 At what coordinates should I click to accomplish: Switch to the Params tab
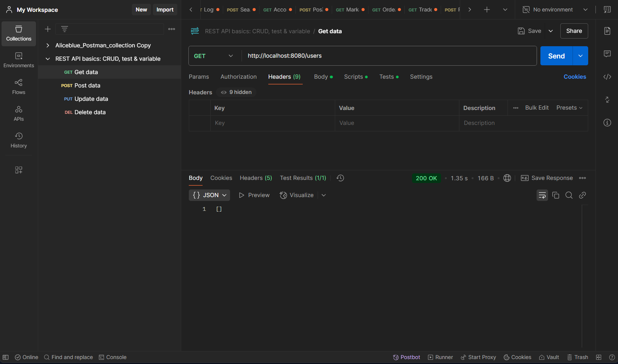[199, 77]
